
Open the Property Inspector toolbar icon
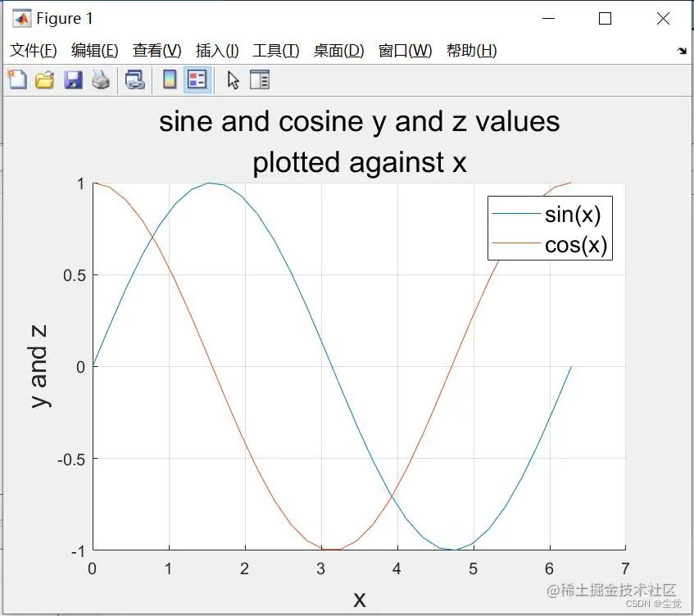(x=260, y=80)
